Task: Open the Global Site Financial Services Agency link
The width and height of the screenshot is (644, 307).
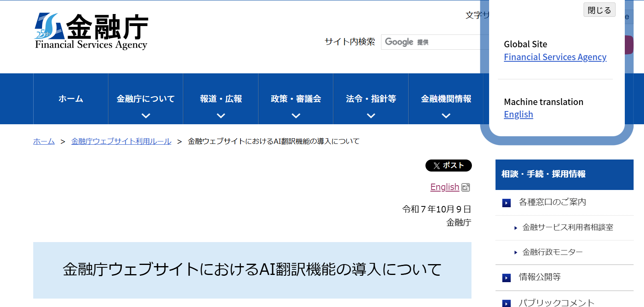Action: click(x=555, y=57)
